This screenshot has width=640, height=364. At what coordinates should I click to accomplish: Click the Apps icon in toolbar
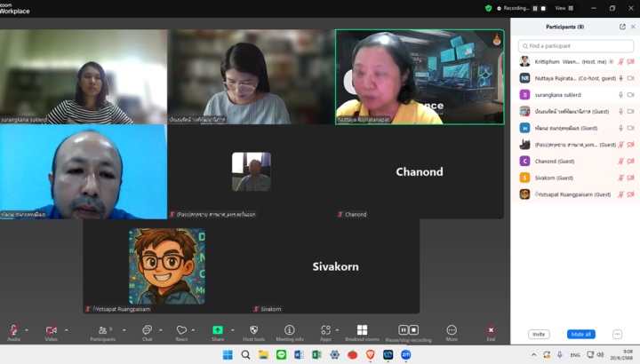[x=325, y=330]
